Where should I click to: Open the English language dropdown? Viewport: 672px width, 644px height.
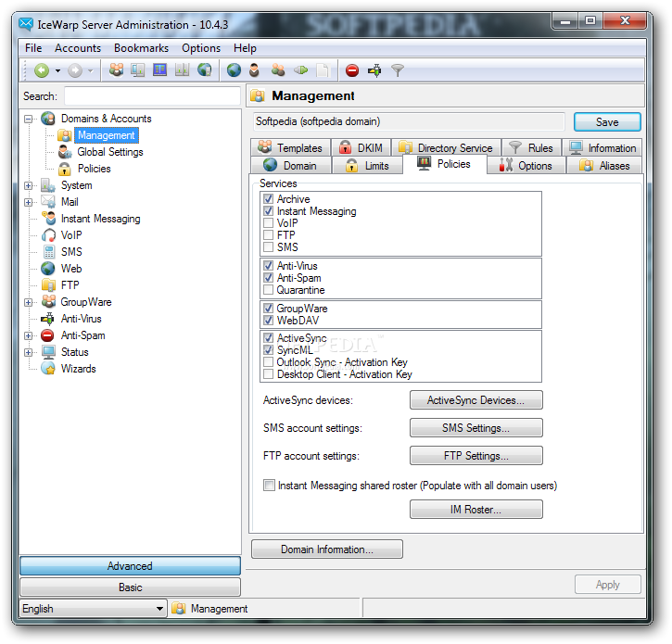pyautogui.click(x=93, y=609)
